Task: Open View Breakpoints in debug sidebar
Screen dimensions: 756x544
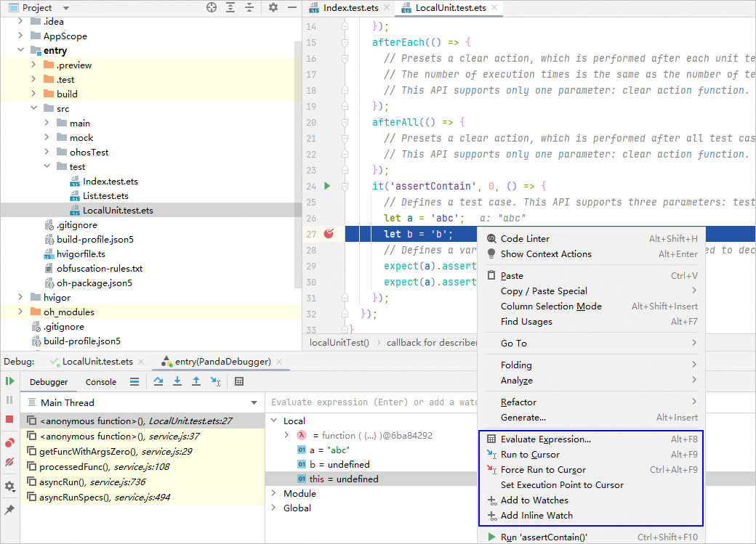Action: pyautogui.click(x=9, y=442)
